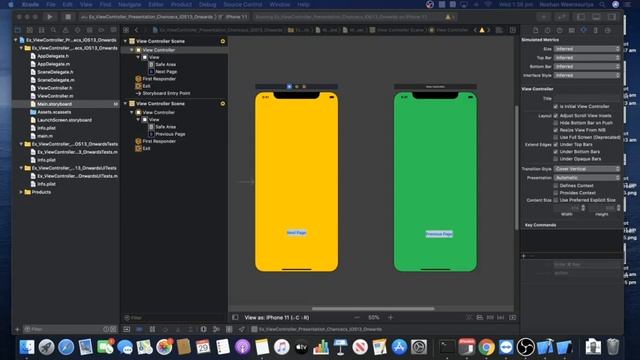Viewport: 640px width, 360px height.
Task: Open the Size inspector ruler icon
Action: point(596,30)
